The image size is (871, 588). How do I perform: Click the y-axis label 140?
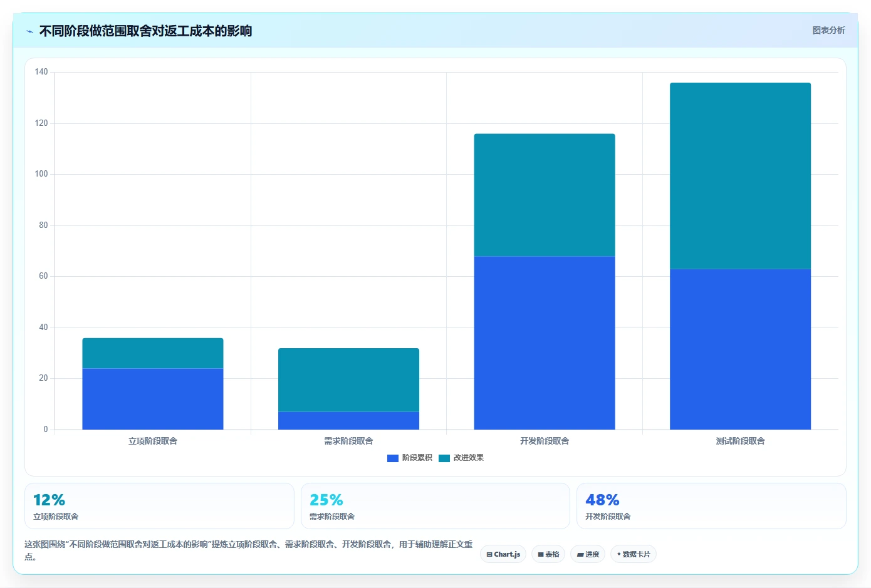click(x=41, y=72)
